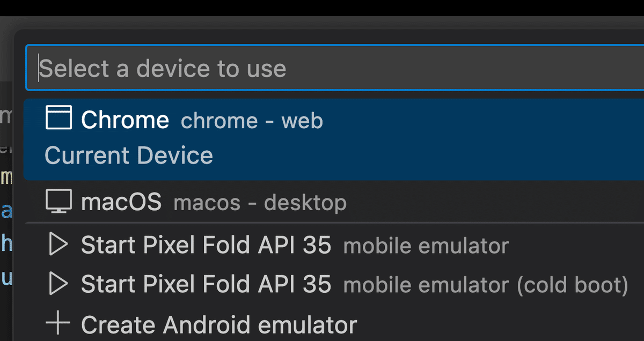Focus the 'Select a device to use' field
Screen dimensions: 644x341
click(335, 68)
